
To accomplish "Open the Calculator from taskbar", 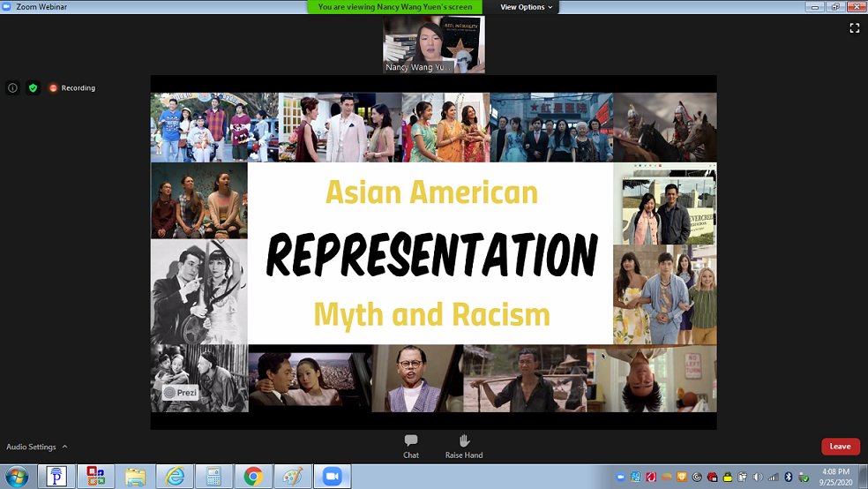I will tap(213, 477).
